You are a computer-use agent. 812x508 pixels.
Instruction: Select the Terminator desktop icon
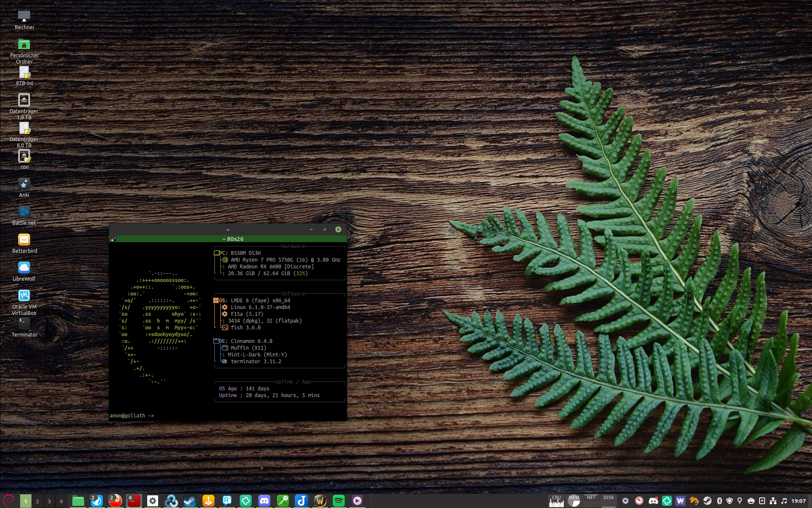[24, 328]
